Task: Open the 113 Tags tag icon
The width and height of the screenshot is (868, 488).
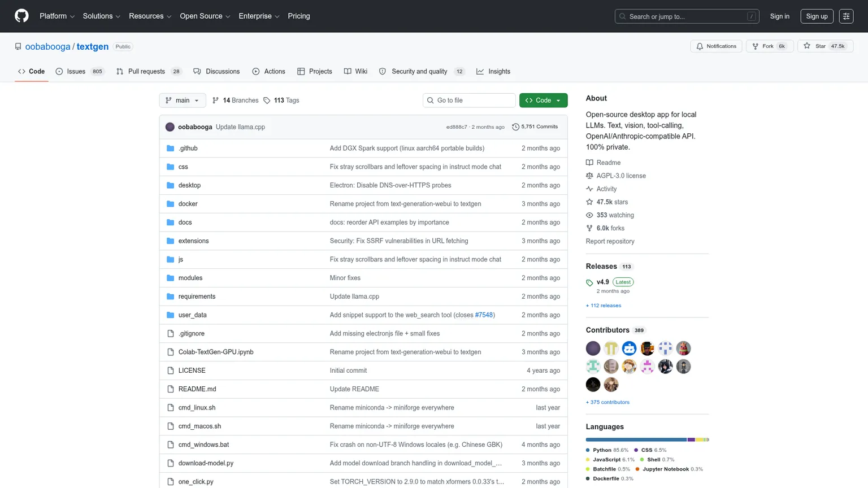Action: click(x=267, y=101)
